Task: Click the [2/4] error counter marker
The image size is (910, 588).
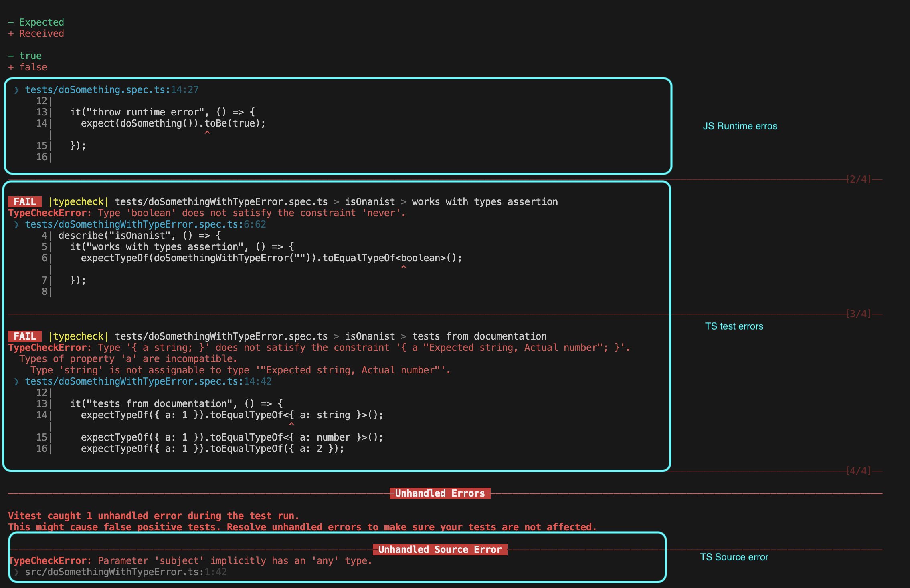Action: tap(858, 179)
